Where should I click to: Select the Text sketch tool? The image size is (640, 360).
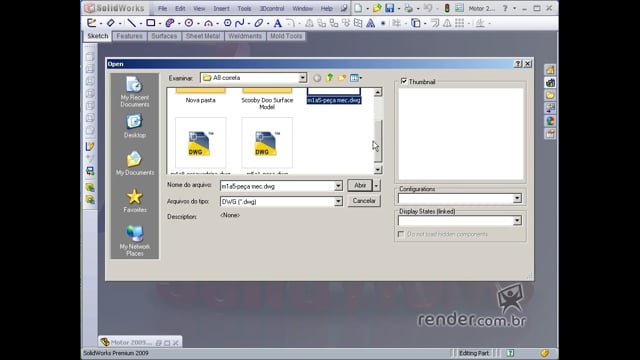[x=278, y=23]
